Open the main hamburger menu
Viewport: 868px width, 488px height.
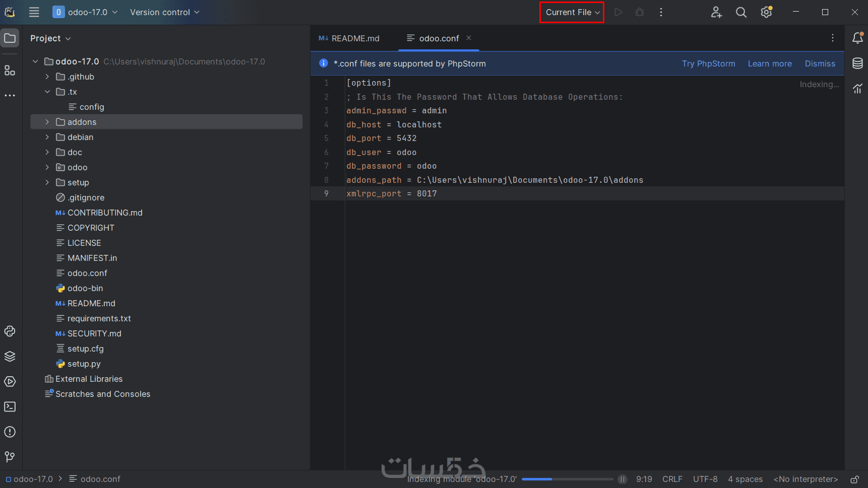(x=34, y=12)
